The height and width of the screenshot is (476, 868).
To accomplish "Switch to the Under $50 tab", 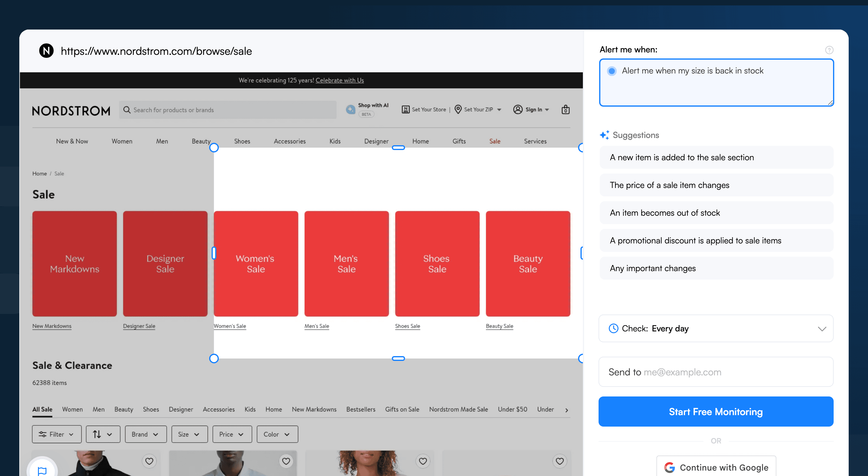I will [512, 409].
